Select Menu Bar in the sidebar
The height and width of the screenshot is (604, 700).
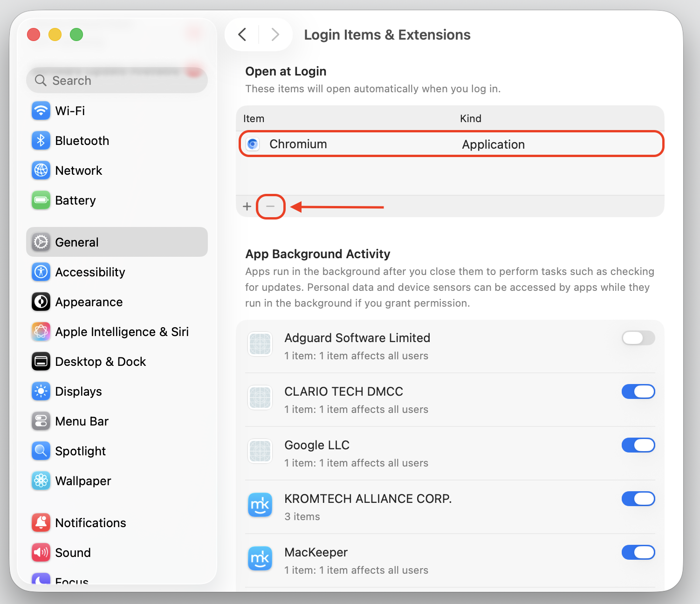click(x=117, y=421)
